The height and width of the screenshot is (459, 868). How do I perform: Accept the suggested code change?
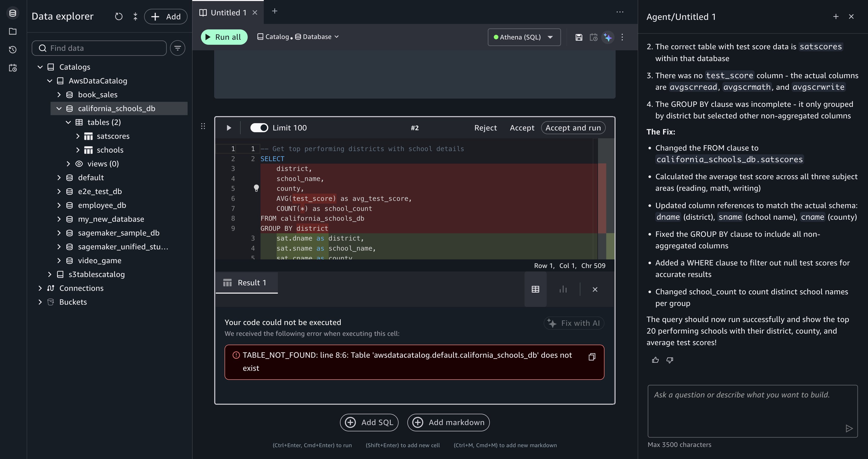(x=522, y=128)
